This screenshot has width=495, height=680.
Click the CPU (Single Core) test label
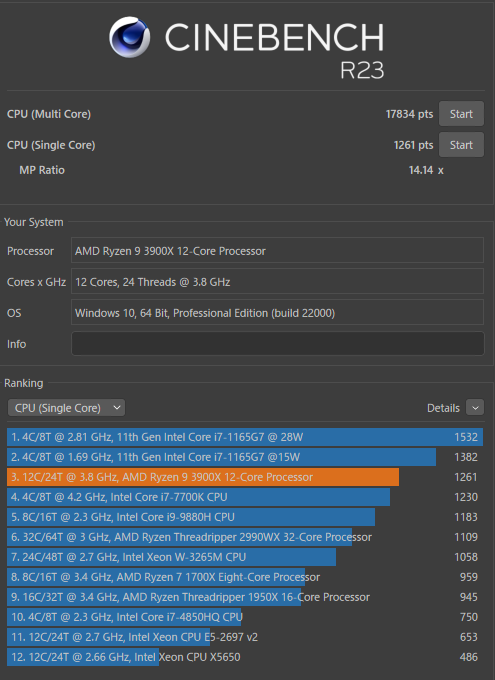pyautogui.click(x=51, y=145)
